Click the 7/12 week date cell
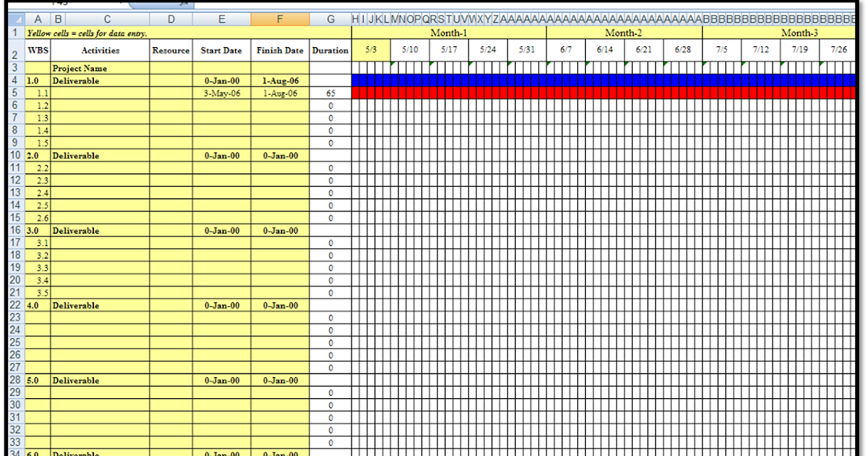Image resolution: width=868 pixels, height=456 pixels. point(761,50)
